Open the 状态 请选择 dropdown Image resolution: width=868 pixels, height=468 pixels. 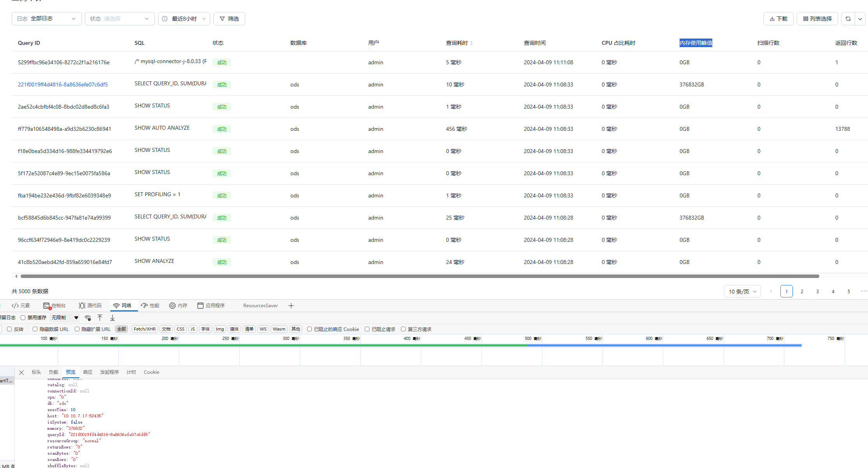(120, 19)
